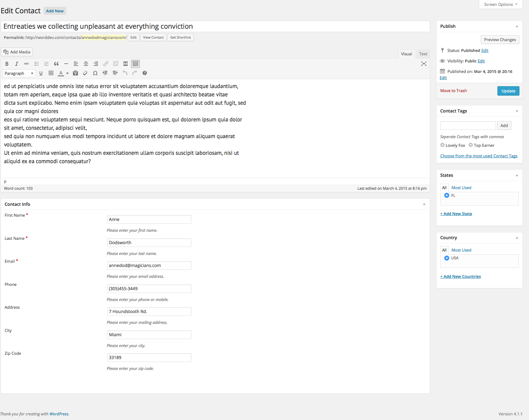529x420 pixels.
Task: Click View Contact button
Action: click(x=153, y=37)
